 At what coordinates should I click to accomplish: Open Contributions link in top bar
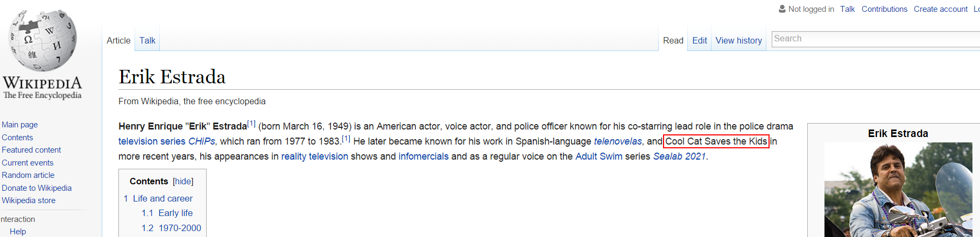(x=884, y=9)
